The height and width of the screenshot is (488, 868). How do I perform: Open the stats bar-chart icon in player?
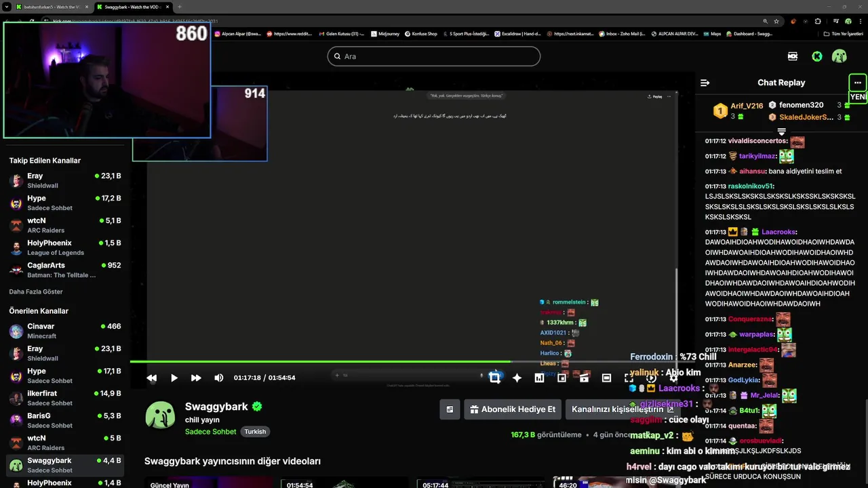point(539,378)
